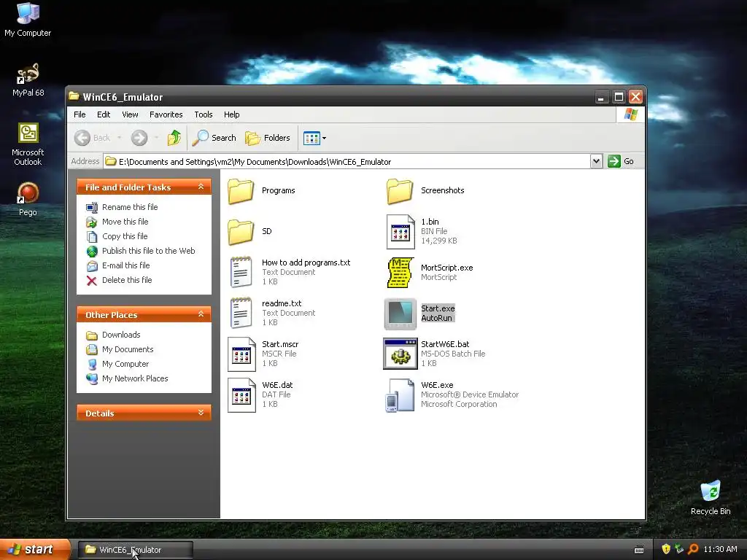Click the Windows flag logo in menu bar

[631, 114]
